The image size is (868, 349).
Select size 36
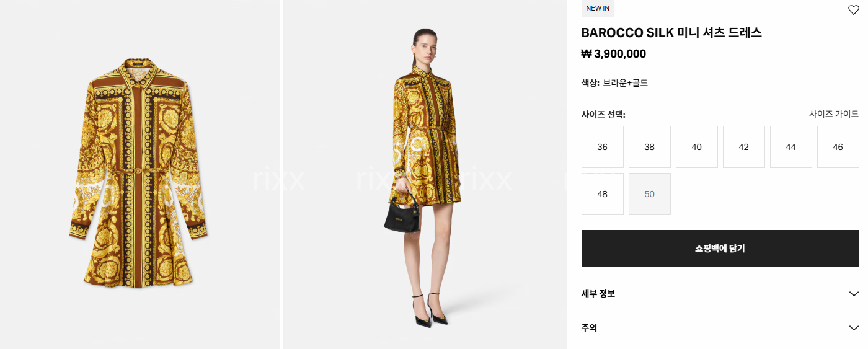click(603, 147)
